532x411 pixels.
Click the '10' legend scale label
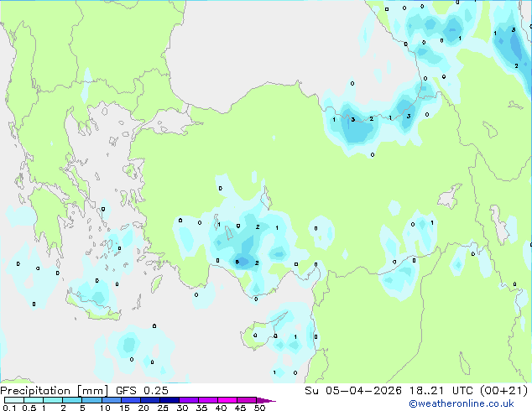tap(105, 408)
